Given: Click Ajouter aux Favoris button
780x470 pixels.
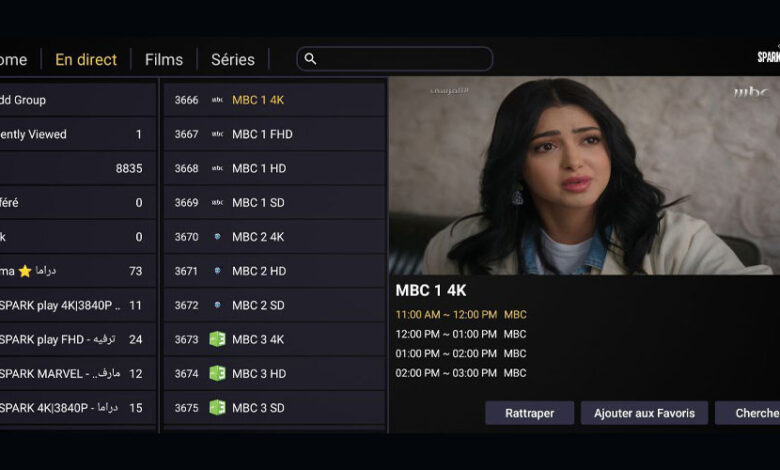Looking at the screenshot, I should 644,413.
